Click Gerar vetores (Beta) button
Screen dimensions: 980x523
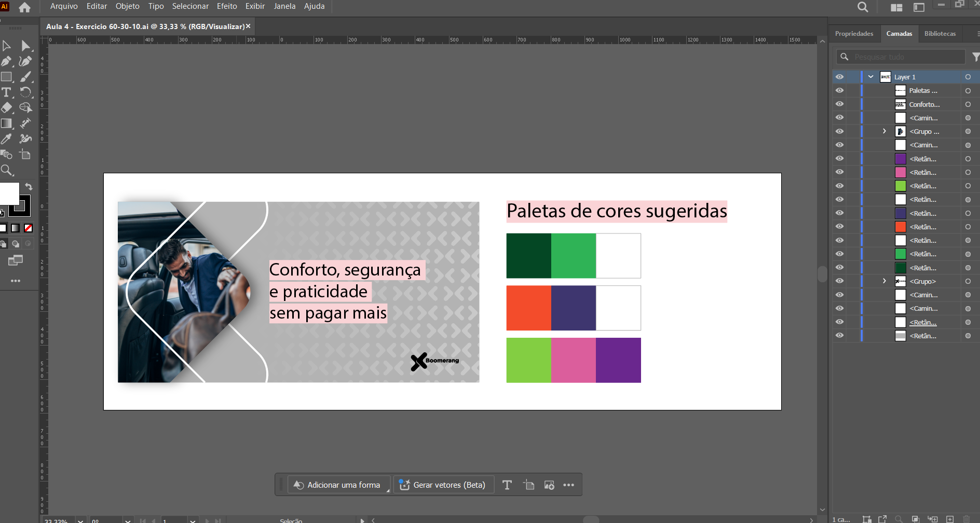(x=444, y=485)
